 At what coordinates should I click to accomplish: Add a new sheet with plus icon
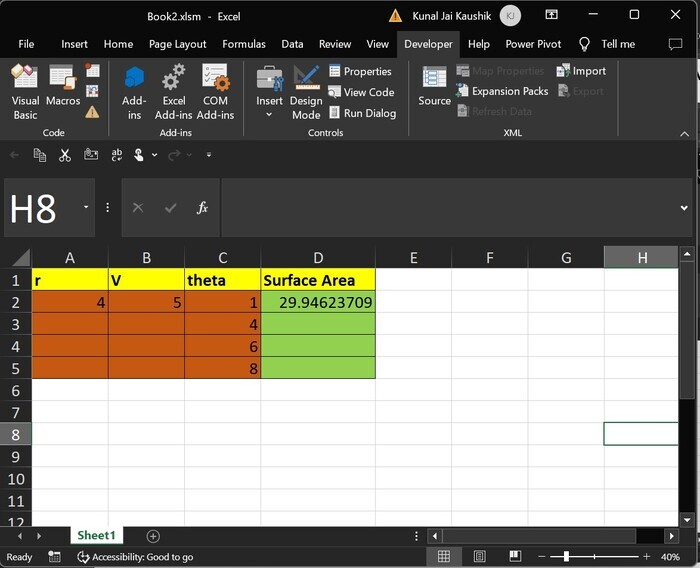click(x=153, y=536)
